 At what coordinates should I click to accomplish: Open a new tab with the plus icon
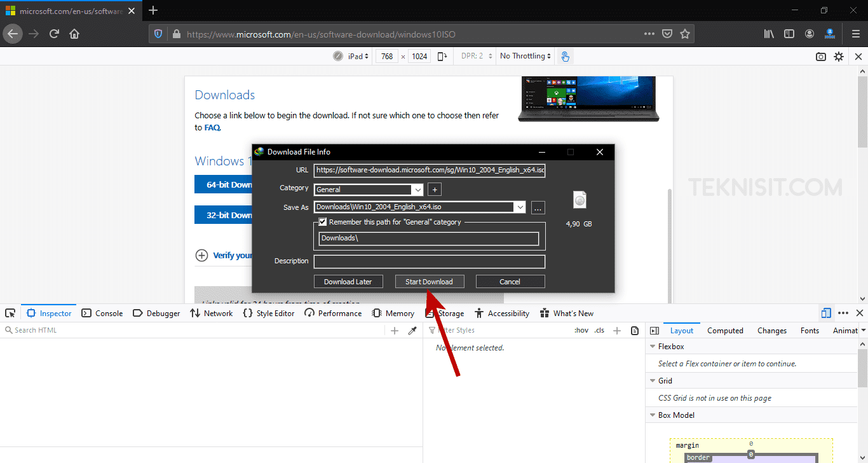153,10
